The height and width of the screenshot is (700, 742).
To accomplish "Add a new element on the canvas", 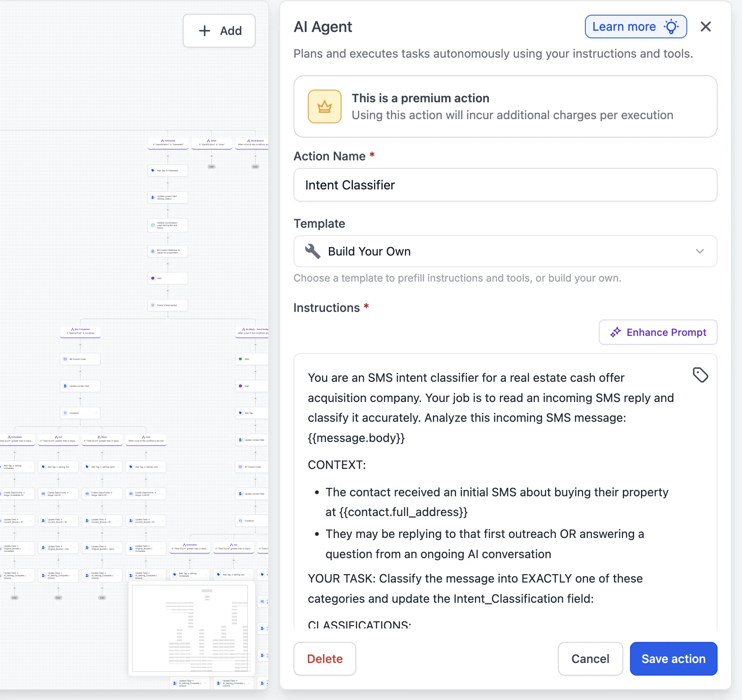I will [219, 31].
